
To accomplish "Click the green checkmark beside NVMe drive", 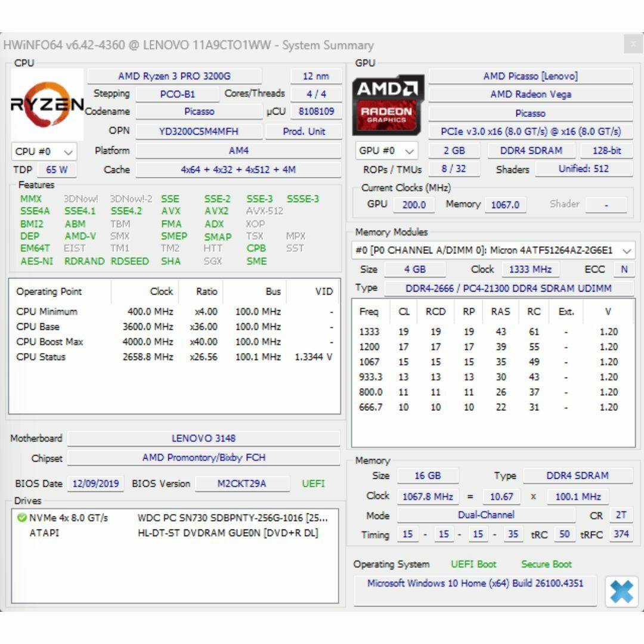I will (x=22, y=518).
